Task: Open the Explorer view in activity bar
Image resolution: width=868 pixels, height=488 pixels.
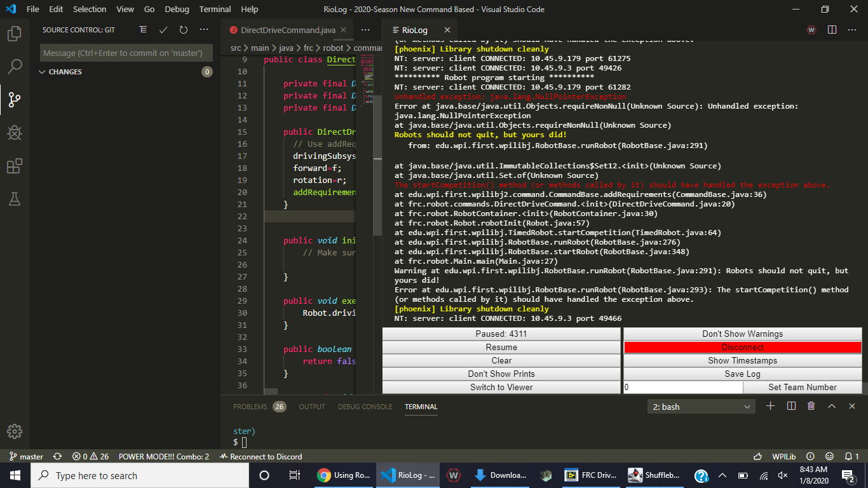Action: coord(15,34)
